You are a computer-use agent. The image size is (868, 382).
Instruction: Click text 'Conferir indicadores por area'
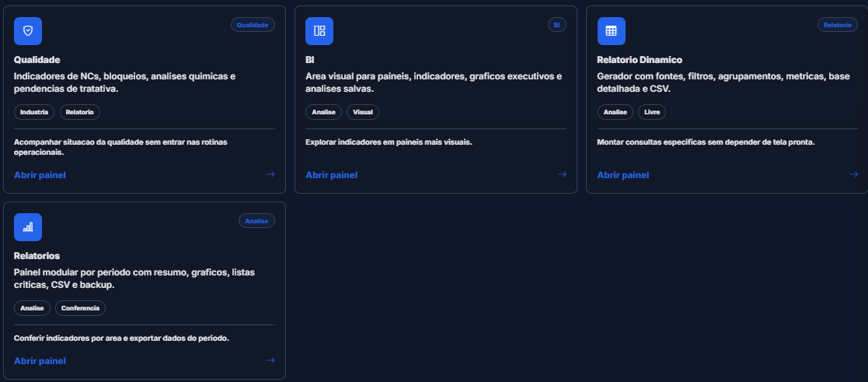tap(121, 338)
